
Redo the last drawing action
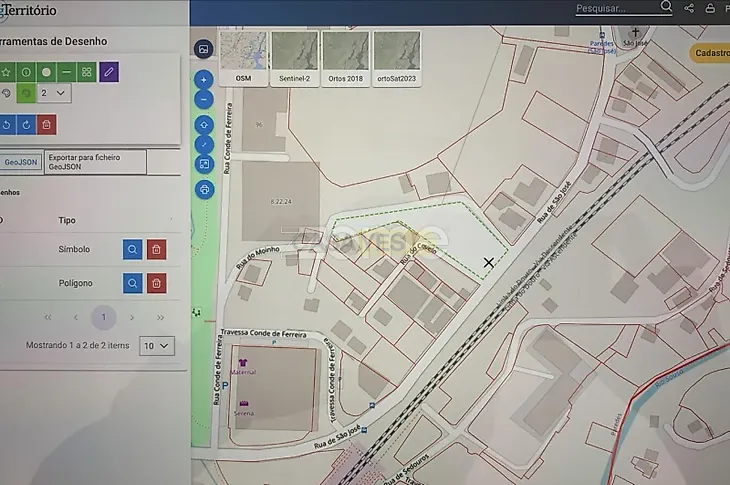click(x=26, y=125)
